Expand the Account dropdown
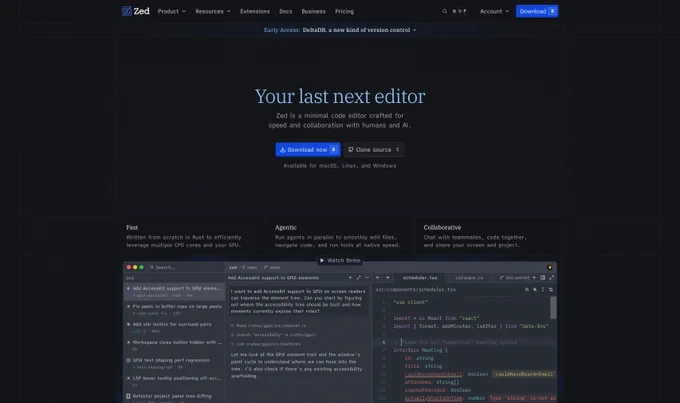 [494, 11]
